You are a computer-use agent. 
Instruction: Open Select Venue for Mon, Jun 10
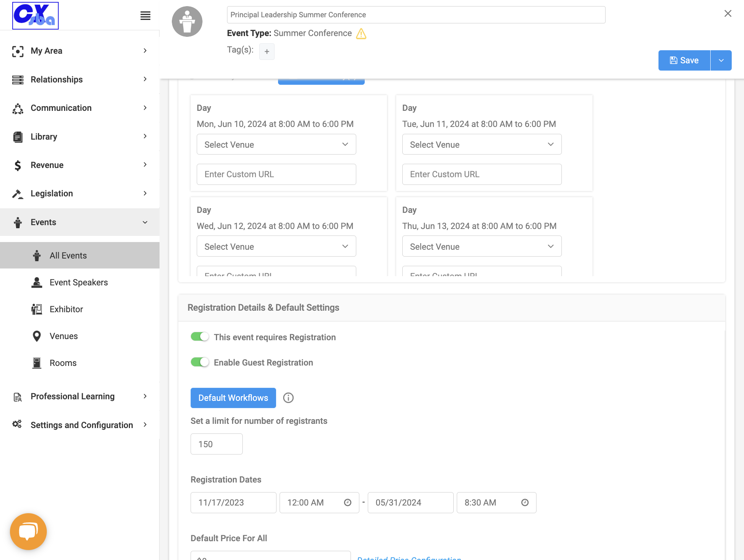[x=276, y=144]
